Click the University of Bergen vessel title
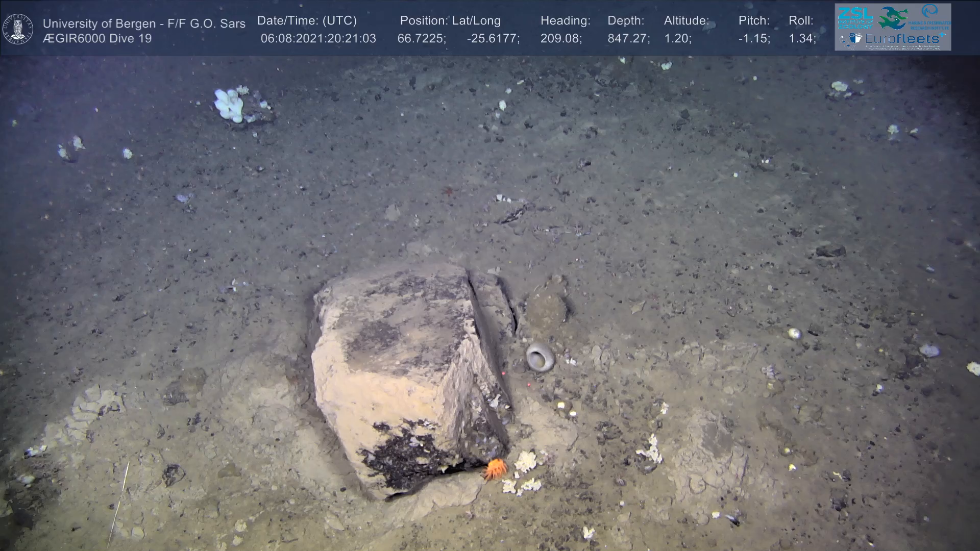This screenshot has width=980, height=551. pyautogui.click(x=144, y=23)
